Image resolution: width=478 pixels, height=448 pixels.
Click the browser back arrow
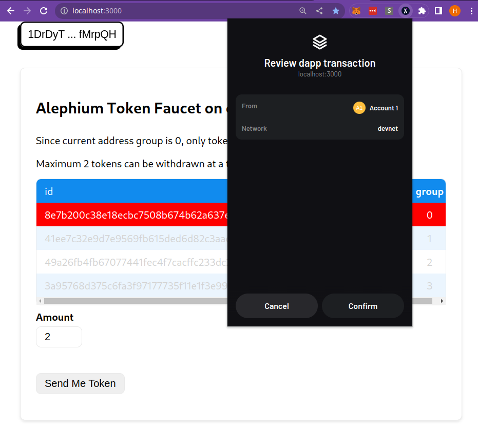tap(11, 11)
